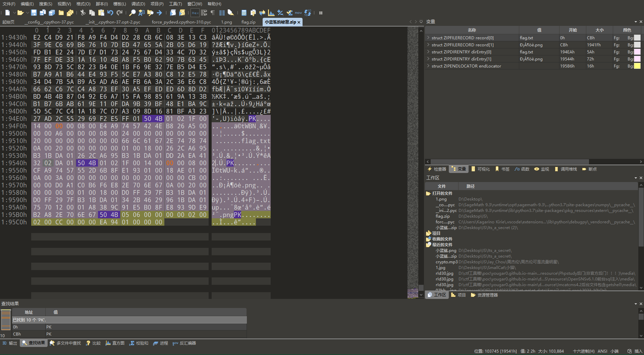Collapse 打开的文件 folder in workspace
This screenshot has height=355, width=644.
(428, 193)
